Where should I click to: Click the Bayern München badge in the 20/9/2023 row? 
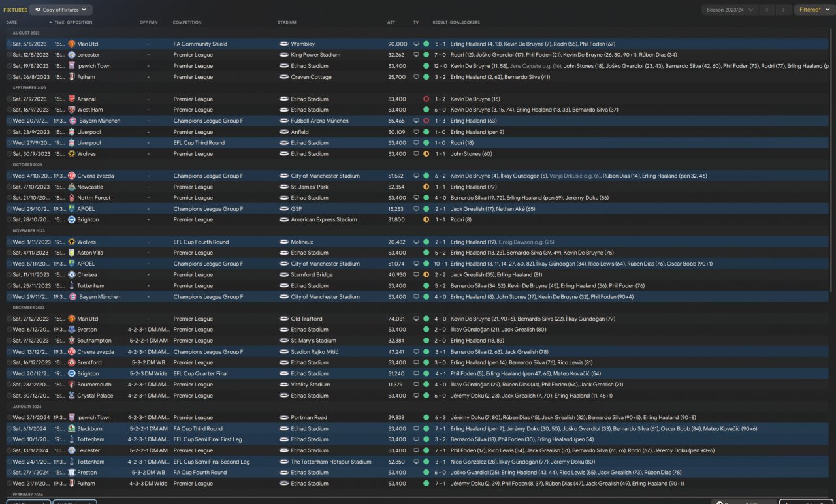pyautogui.click(x=72, y=121)
